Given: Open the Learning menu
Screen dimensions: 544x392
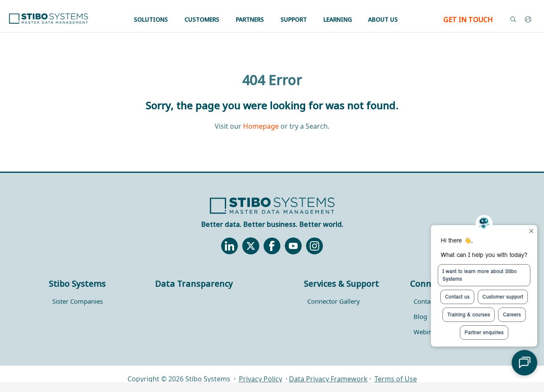Looking at the screenshot, I should (337, 20).
